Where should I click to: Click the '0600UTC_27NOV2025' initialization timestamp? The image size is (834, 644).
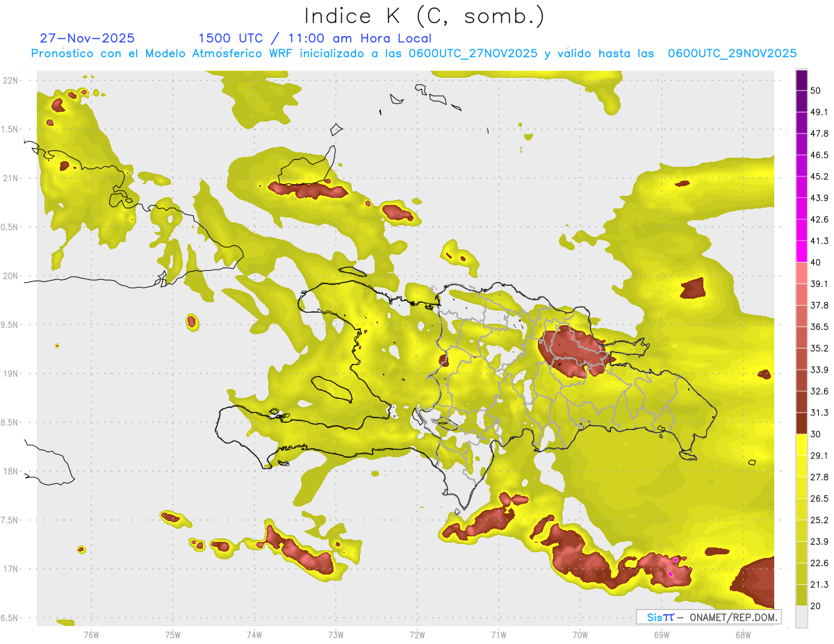473,53
